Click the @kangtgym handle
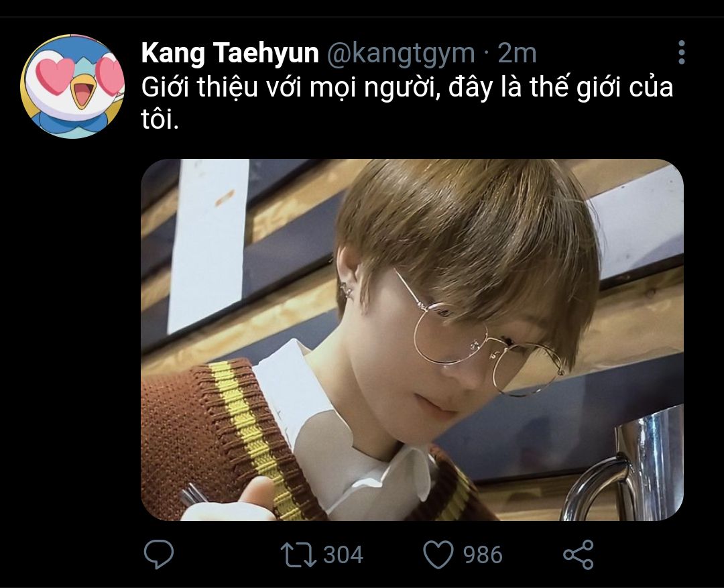Viewport: 724px width, 588px height. (400, 54)
